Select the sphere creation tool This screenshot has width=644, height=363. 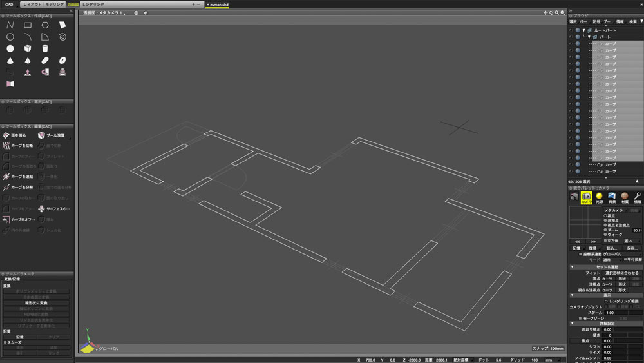[x=10, y=48]
